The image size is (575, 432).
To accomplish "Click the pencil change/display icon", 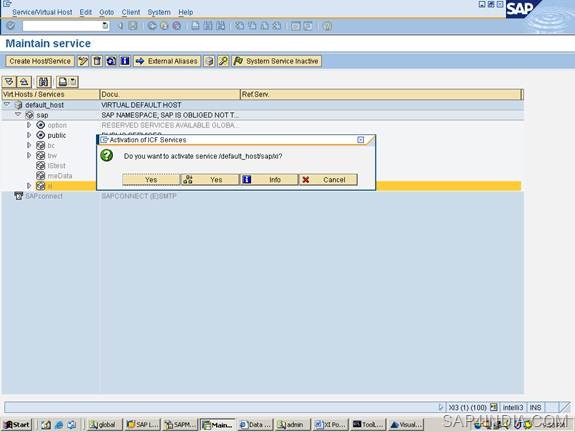I will pos(83,61).
